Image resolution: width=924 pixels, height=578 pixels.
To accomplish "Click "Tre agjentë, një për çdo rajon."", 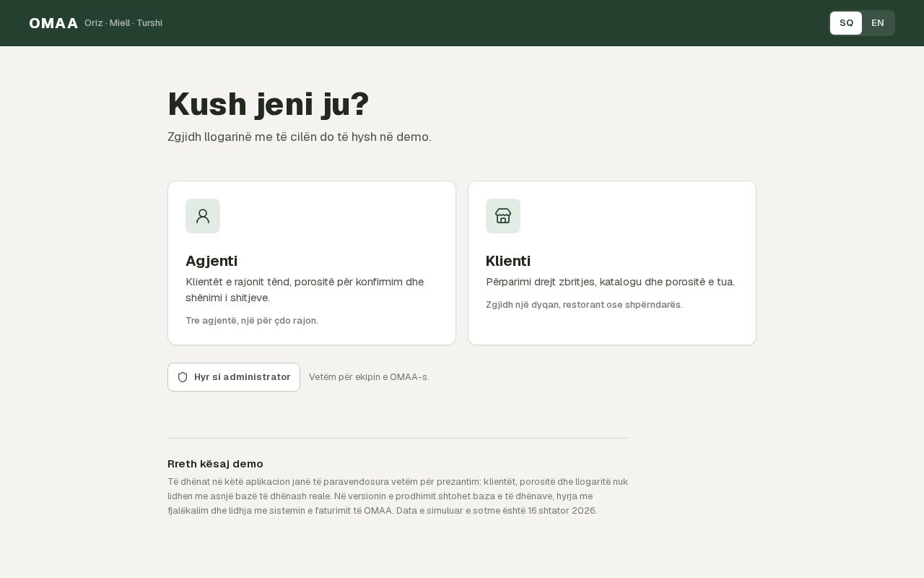I will (252, 321).
